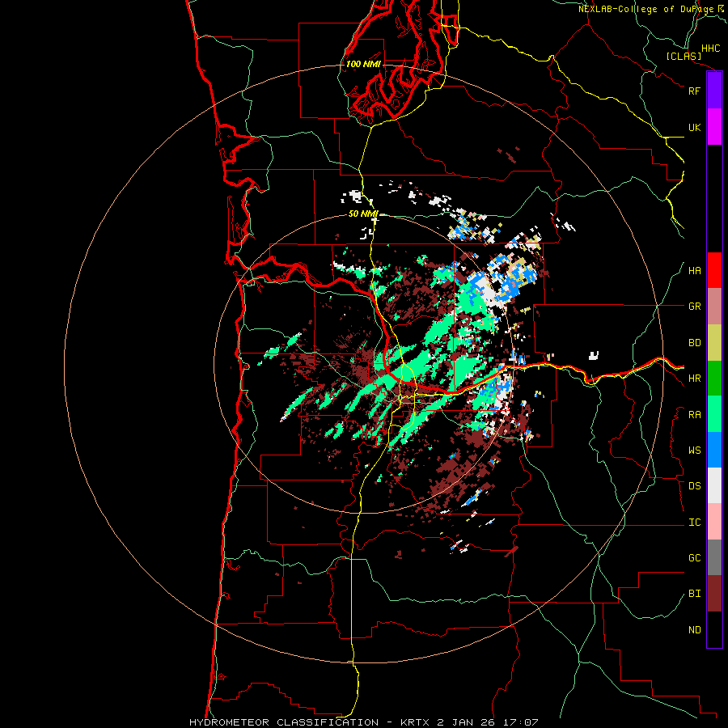
Task: Click the IC legend label
Action: pos(694,523)
